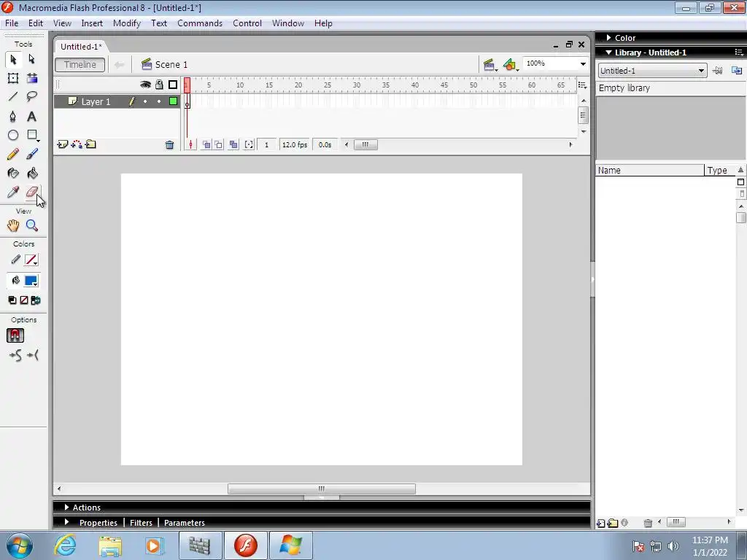Screen dimensions: 747x560
Task: Toggle Layer 1 green outline square
Action: click(x=174, y=101)
